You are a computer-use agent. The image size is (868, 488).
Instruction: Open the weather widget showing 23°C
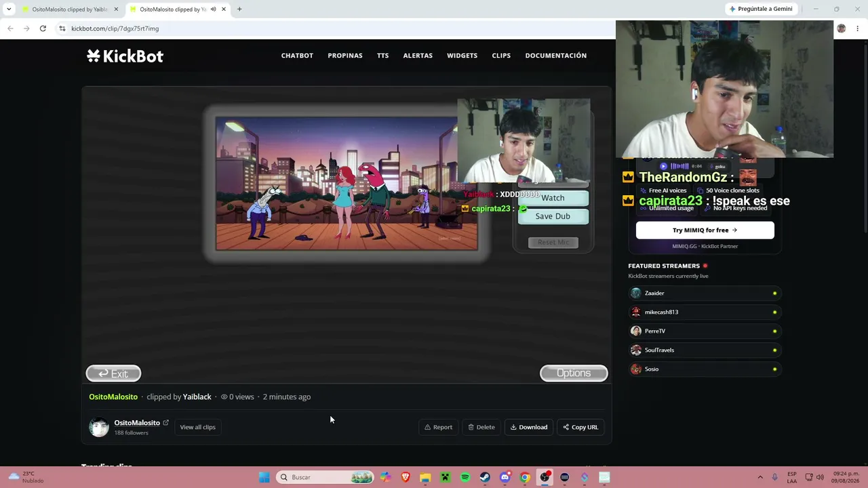tap(26, 477)
